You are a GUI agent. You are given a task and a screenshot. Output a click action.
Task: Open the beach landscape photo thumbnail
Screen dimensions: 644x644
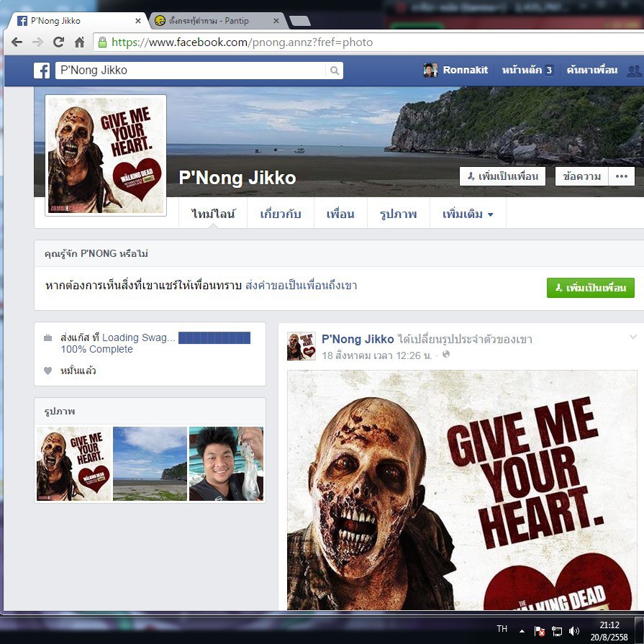(150, 463)
